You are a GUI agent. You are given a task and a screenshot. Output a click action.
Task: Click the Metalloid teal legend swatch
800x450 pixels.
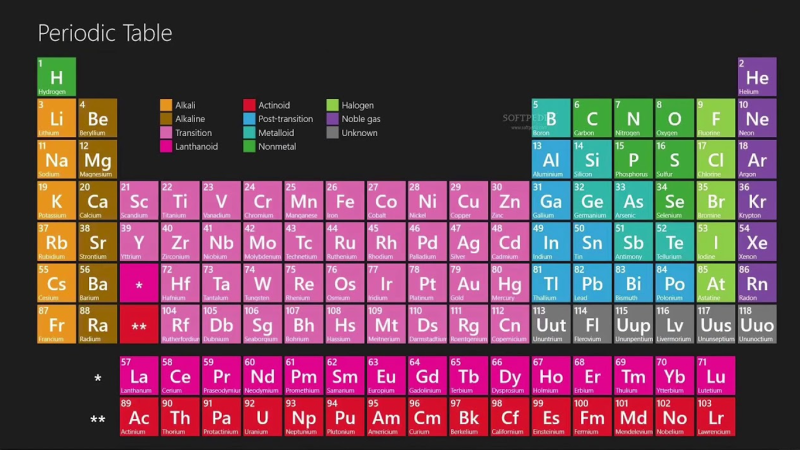[249, 133]
